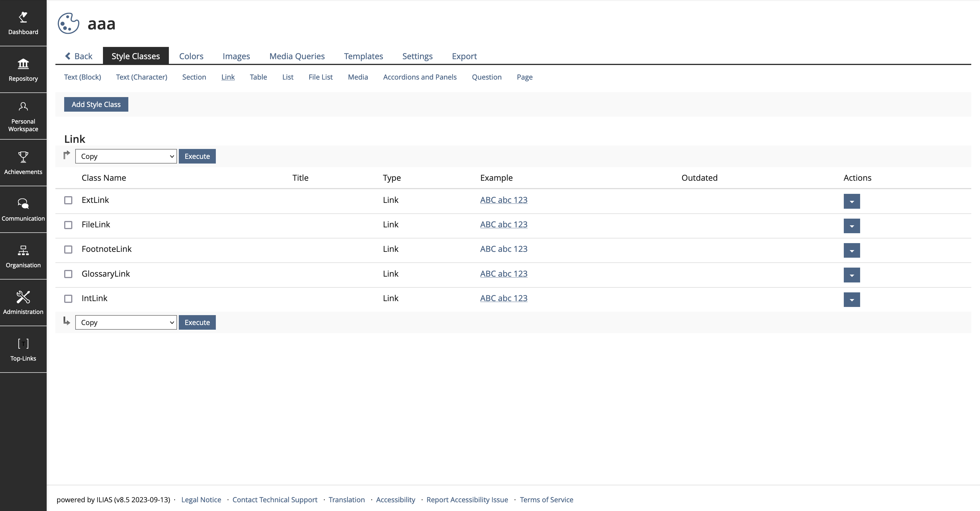Tick the FootnoteLink checkbox
The image size is (980, 511).
[68, 250]
